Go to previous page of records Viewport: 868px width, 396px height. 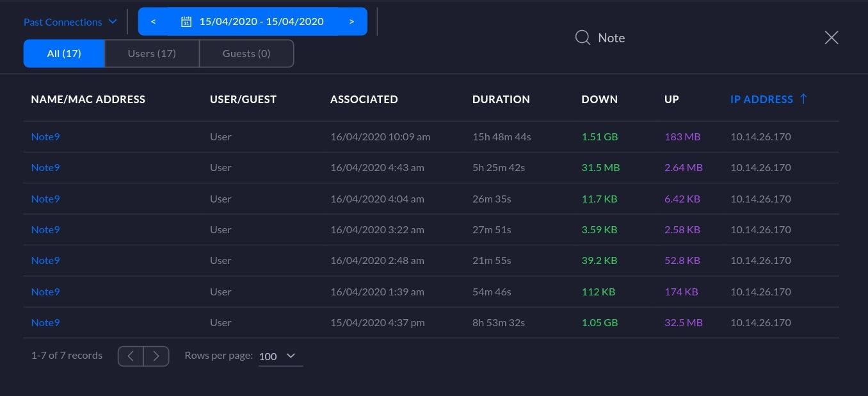click(x=131, y=356)
